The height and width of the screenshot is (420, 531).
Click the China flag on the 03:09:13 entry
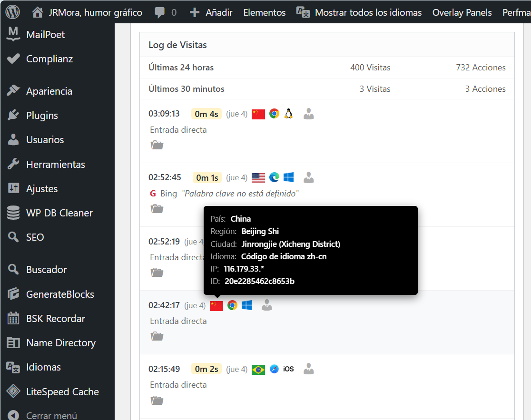click(x=258, y=114)
